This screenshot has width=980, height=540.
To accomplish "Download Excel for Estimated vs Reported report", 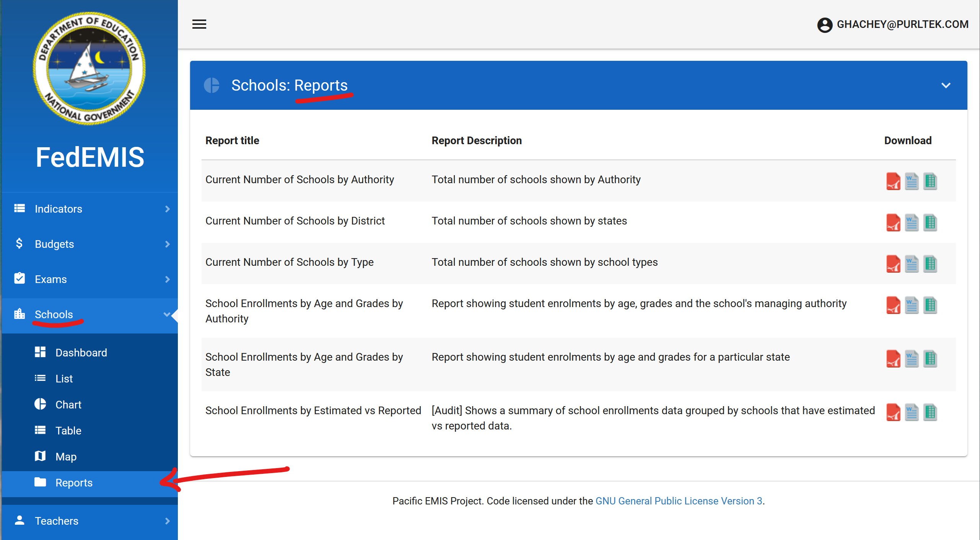I will click(930, 412).
